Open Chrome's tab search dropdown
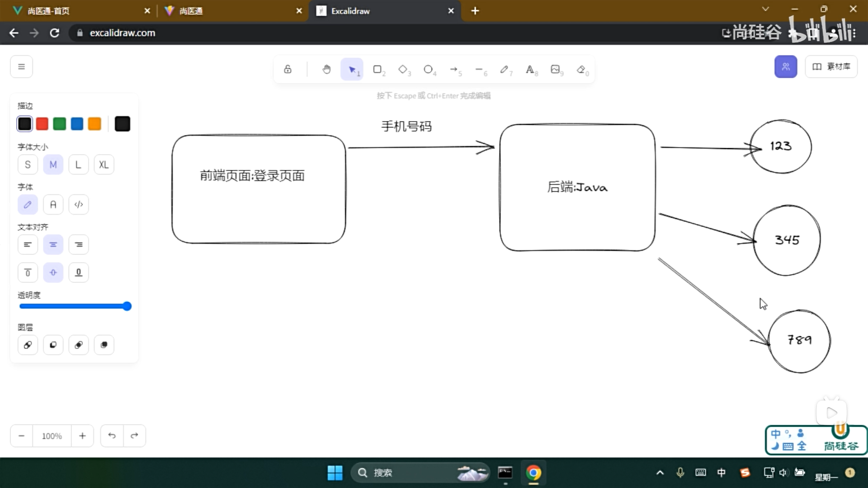The width and height of the screenshot is (868, 488). pos(765,9)
